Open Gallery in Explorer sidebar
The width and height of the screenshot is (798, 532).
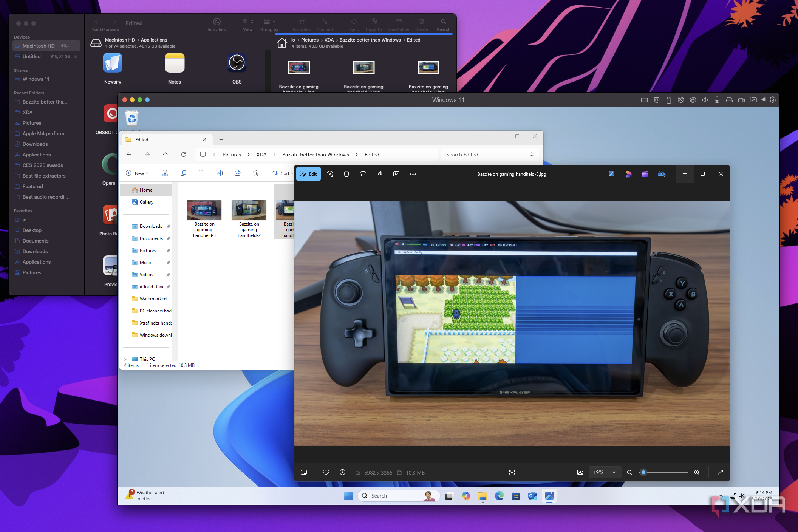[146, 202]
